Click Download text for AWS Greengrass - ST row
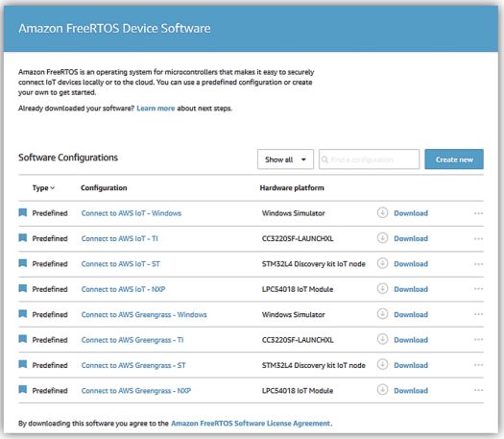This screenshot has height=439, width=504. coord(411,365)
